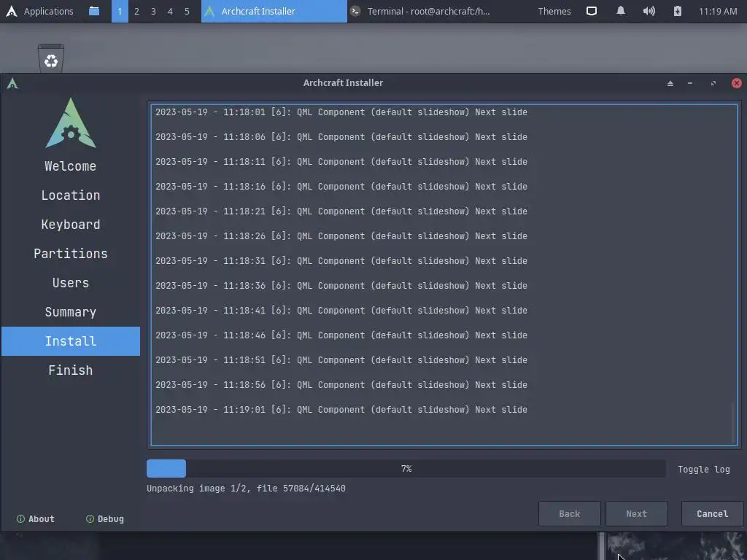Focus the Terminal taskbar entry

(419, 11)
